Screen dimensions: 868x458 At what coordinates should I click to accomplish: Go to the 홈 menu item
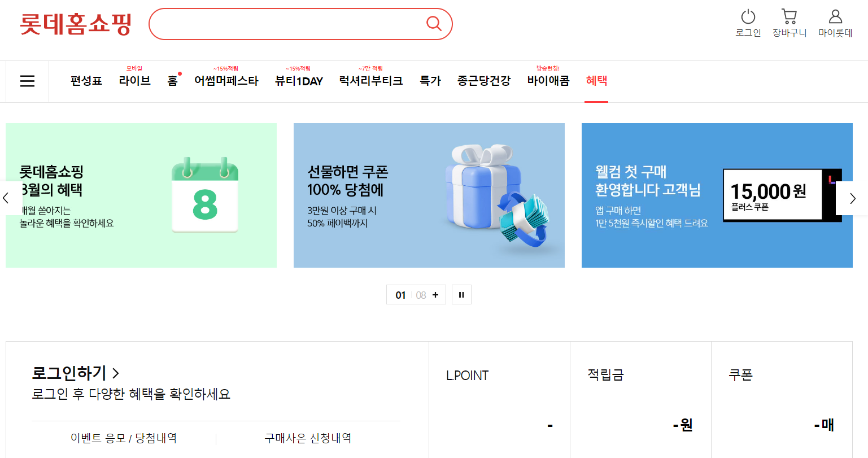point(173,81)
